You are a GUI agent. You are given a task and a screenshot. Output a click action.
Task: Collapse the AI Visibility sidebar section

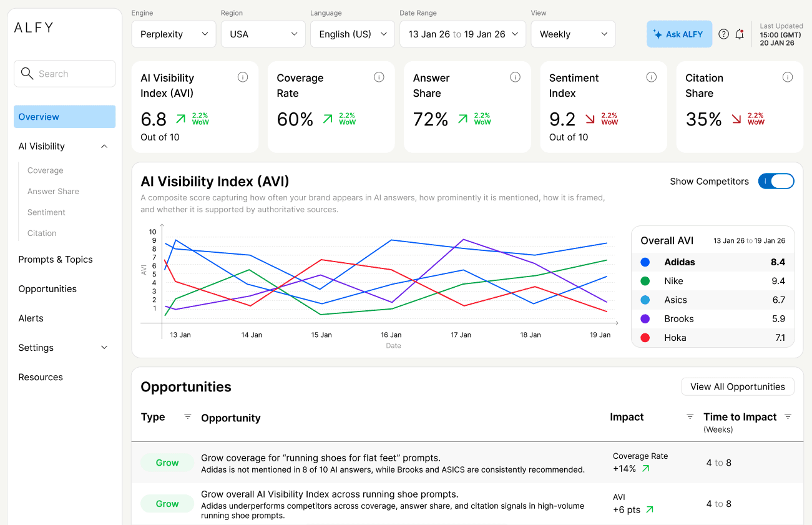tap(104, 146)
